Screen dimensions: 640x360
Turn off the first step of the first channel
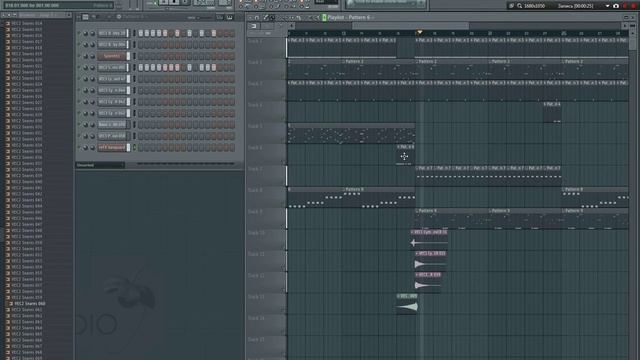click(x=141, y=33)
